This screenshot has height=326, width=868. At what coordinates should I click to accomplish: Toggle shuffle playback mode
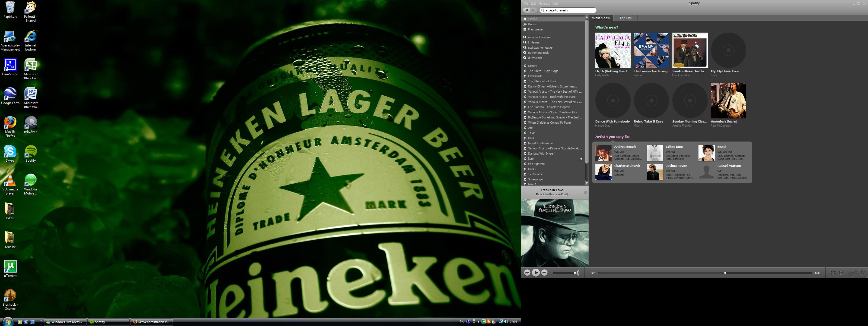(x=833, y=273)
